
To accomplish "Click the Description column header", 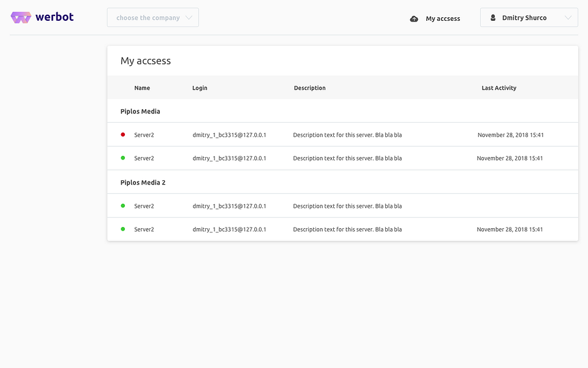I will [310, 88].
